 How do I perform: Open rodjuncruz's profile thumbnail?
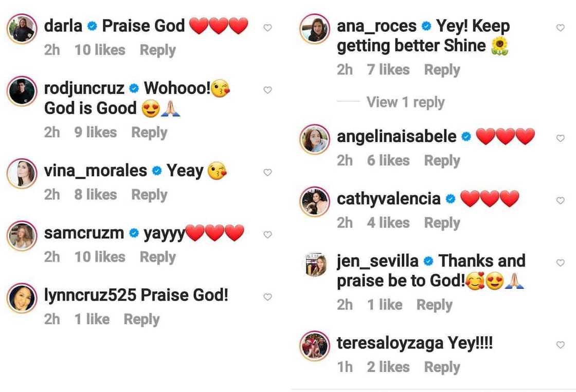pos(21,90)
